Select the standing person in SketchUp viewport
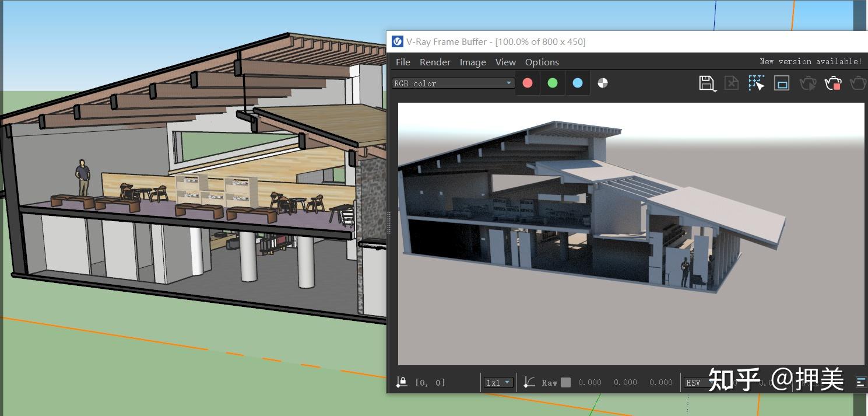The image size is (868, 416). (x=83, y=177)
